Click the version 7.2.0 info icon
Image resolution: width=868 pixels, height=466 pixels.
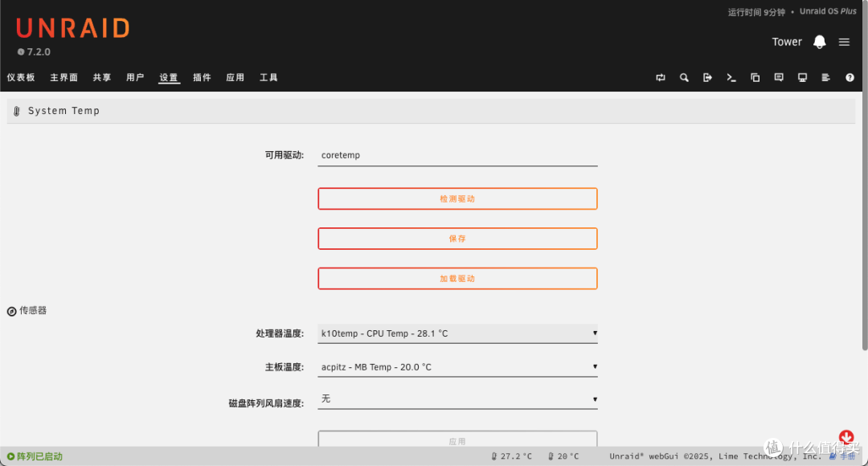tap(21, 52)
